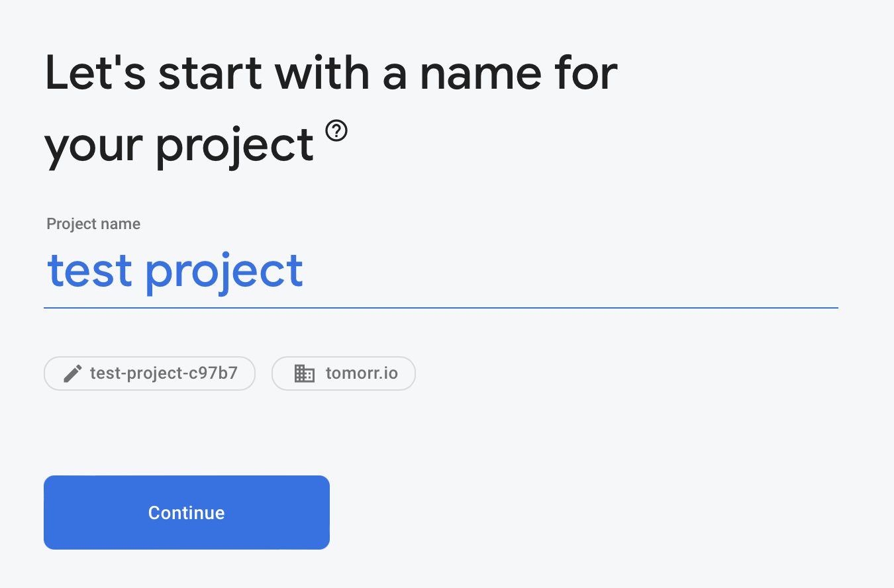The width and height of the screenshot is (894, 588).
Task: Select the tomorr.io organization chip
Action: (x=344, y=373)
